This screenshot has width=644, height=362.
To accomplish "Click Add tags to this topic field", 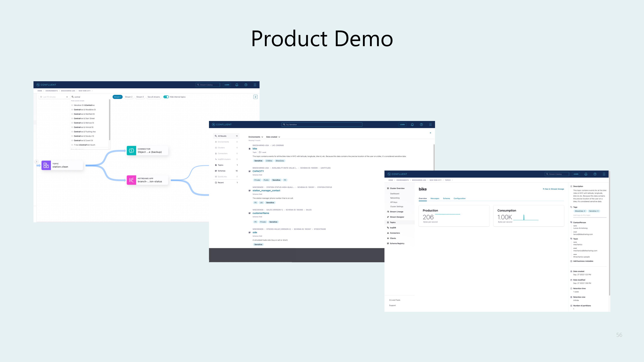I will [x=589, y=215].
